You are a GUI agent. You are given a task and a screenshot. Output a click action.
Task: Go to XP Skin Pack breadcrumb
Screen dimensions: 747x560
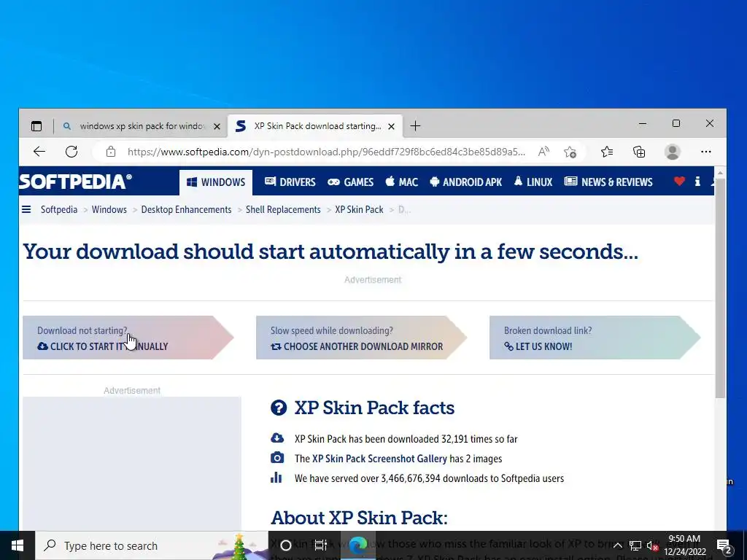[359, 209]
